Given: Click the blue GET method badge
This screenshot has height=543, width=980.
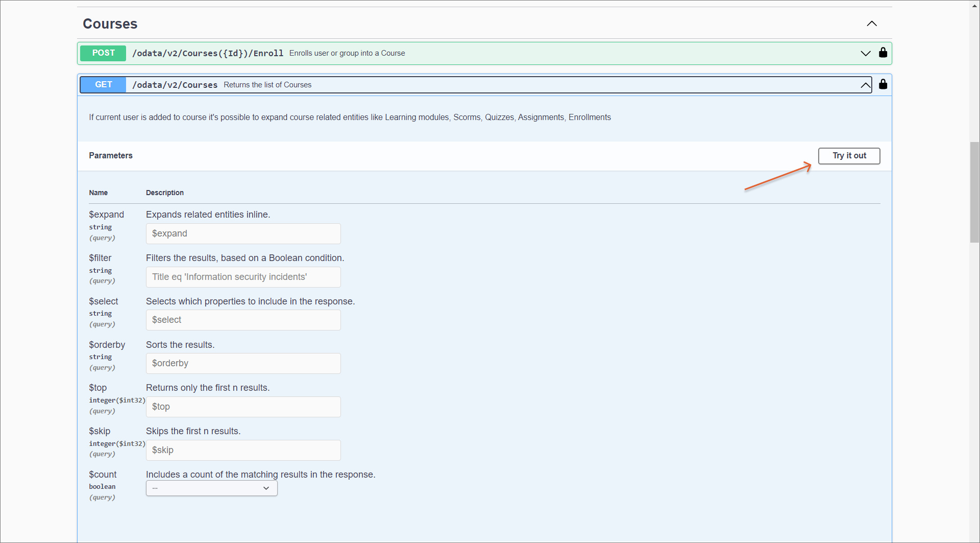Looking at the screenshot, I should pyautogui.click(x=103, y=85).
